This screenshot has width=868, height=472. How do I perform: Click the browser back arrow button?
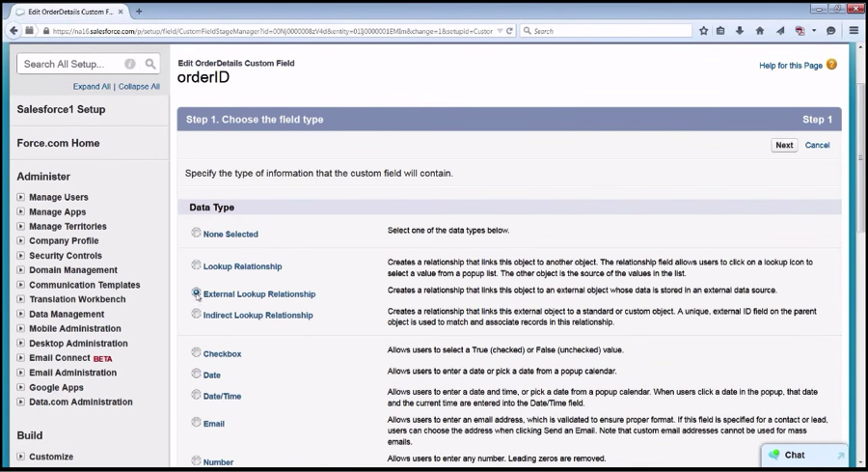point(14,31)
